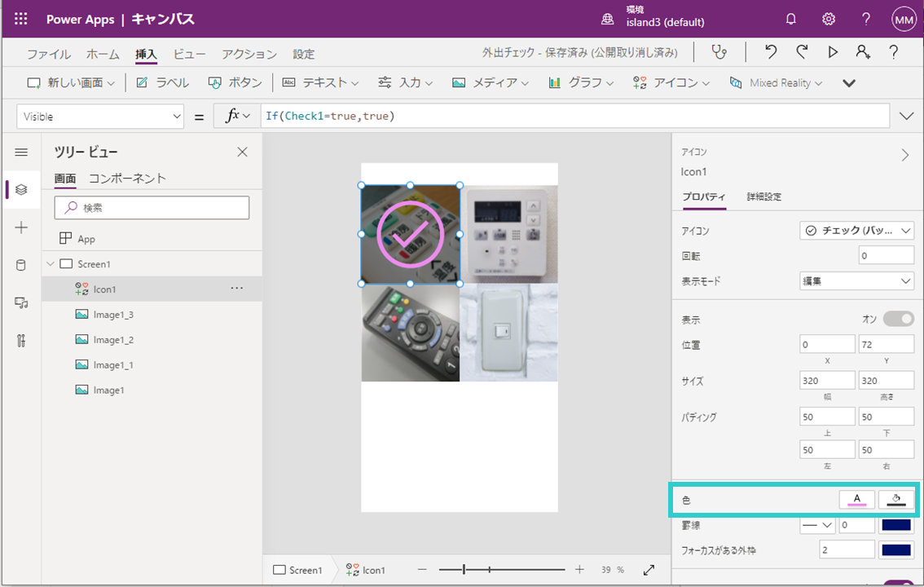The height and width of the screenshot is (587, 924).
Task: Collapse the properties panel chevron
Action: (x=905, y=156)
